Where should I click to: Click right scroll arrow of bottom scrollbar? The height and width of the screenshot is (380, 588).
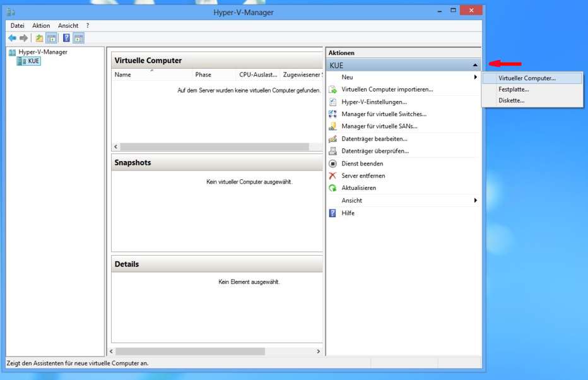click(319, 352)
